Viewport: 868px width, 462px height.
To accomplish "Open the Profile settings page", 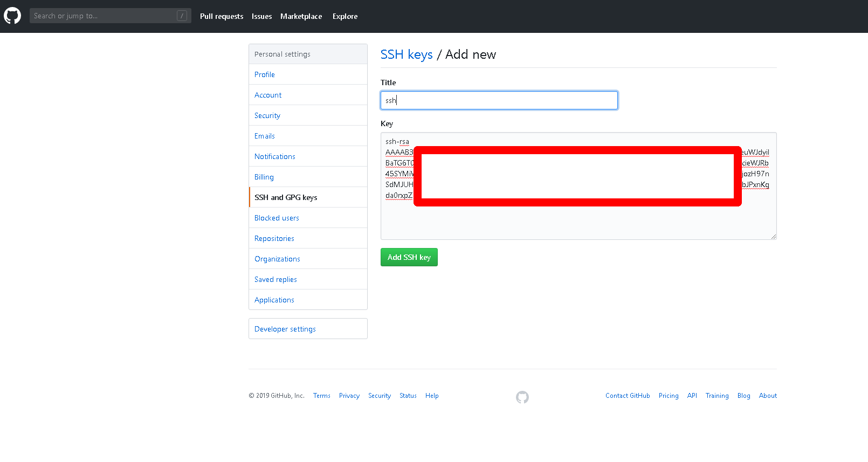I will pos(308,74).
